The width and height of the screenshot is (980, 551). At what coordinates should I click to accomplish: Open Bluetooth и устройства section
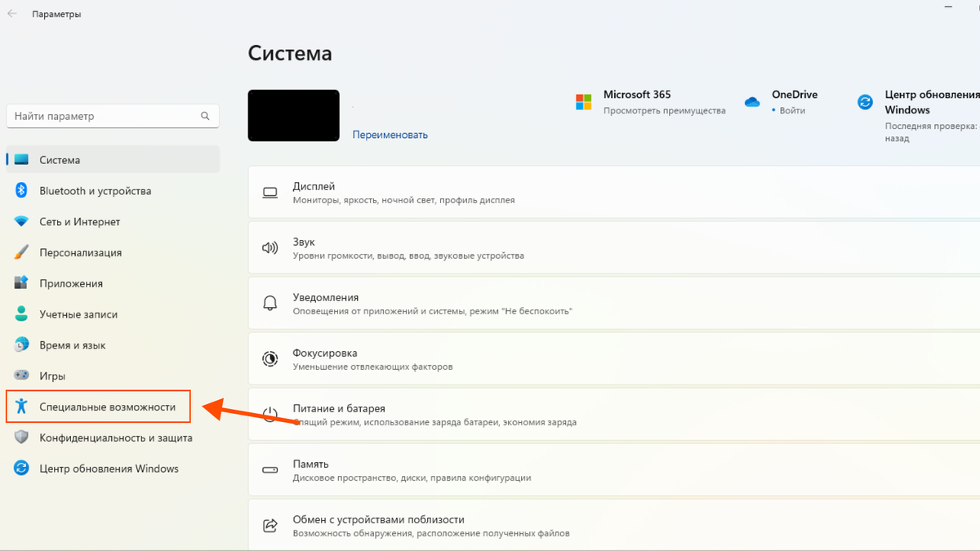[x=113, y=191]
